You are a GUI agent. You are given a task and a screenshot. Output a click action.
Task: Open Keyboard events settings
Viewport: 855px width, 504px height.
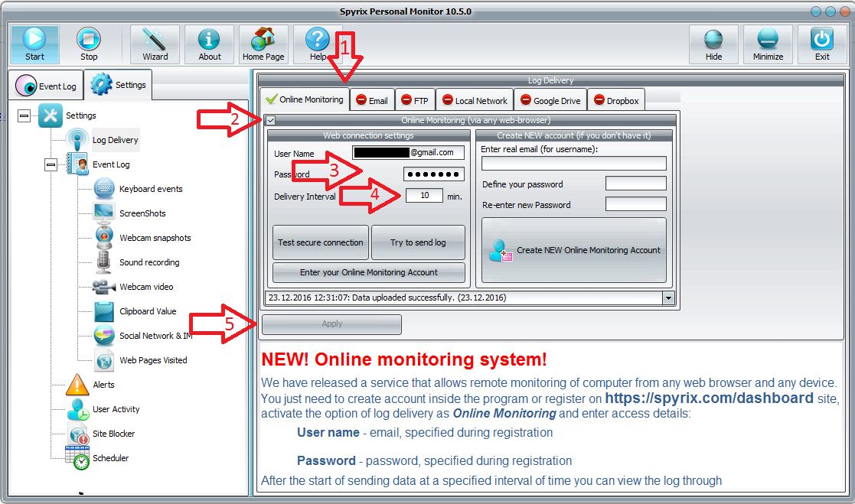click(x=151, y=189)
